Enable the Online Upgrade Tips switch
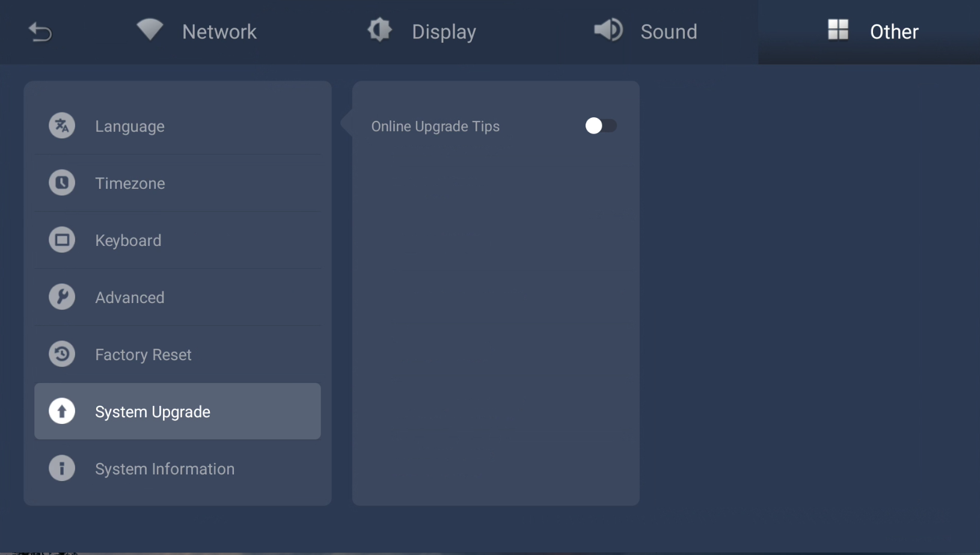Image resolution: width=980 pixels, height=555 pixels. [600, 126]
